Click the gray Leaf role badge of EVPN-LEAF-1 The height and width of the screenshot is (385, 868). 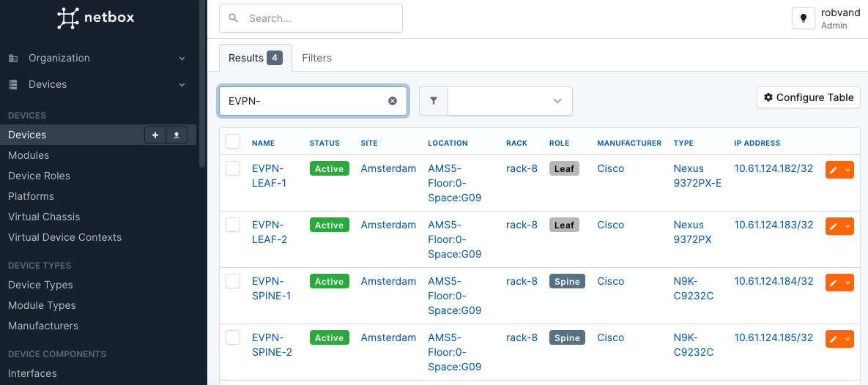[x=564, y=169]
